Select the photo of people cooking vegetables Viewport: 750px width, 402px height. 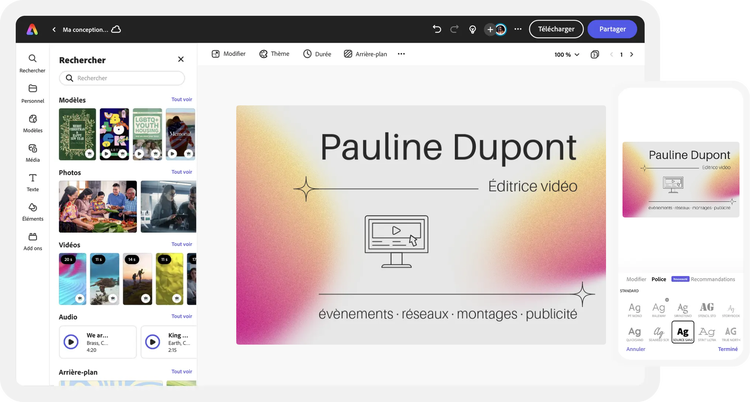pyautogui.click(x=98, y=206)
